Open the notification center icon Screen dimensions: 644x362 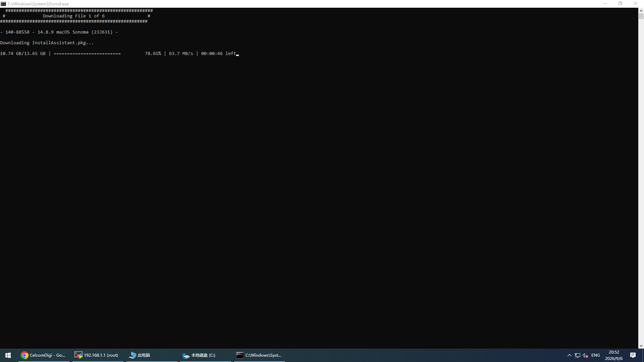[x=633, y=355]
